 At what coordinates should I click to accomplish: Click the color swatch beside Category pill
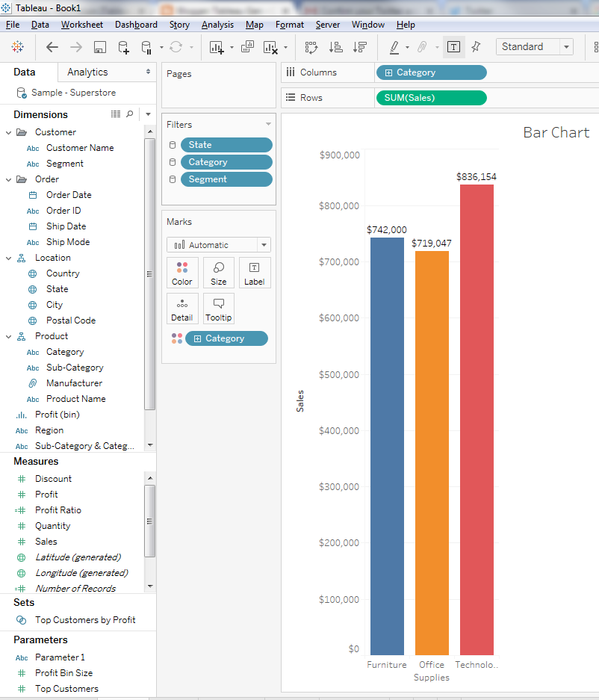click(x=178, y=338)
